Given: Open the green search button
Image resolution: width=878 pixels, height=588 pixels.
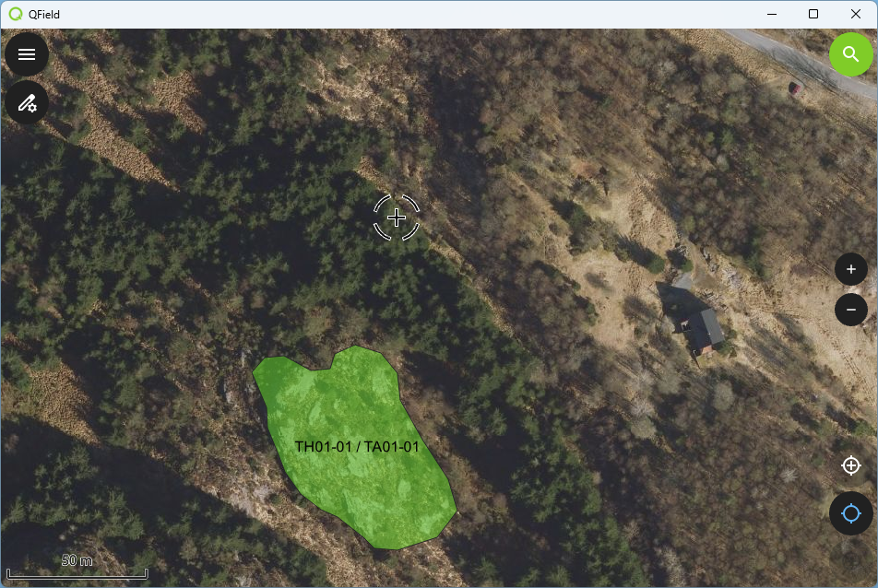Looking at the screenshot, I should [850, 54].
